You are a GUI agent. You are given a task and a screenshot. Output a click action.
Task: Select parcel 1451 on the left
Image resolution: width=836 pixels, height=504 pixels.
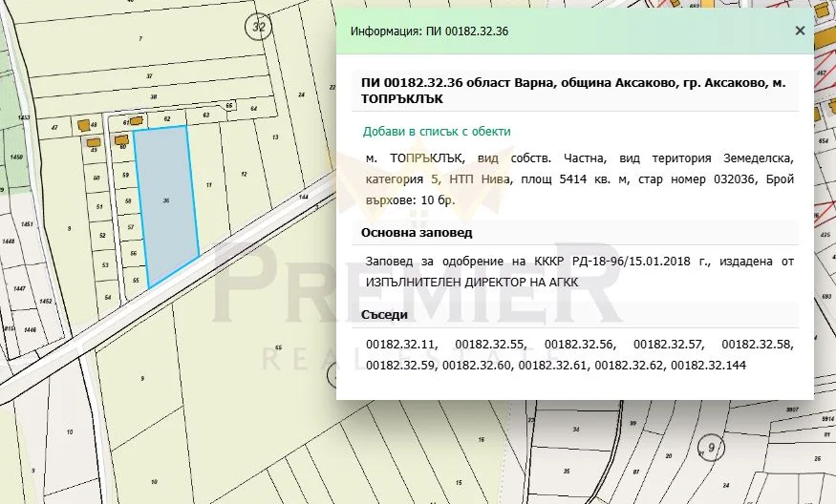click(27, 225)
